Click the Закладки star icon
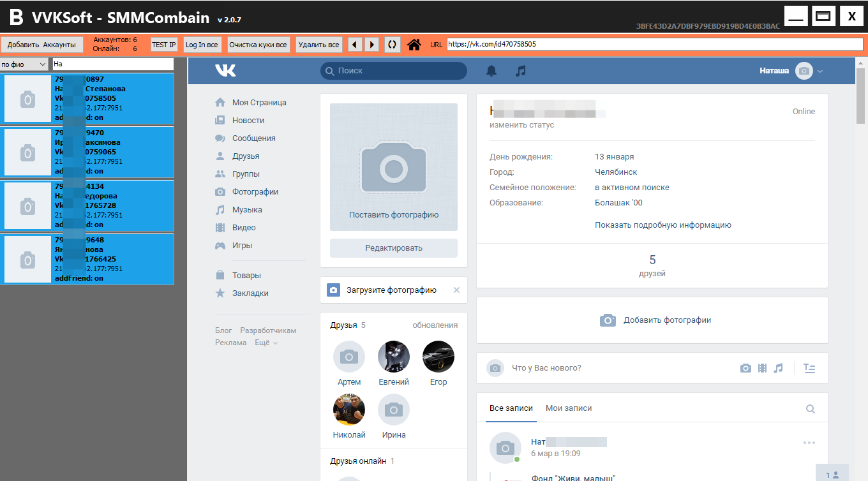This screenshot has width=868, height=481. [x=220, y=293]
